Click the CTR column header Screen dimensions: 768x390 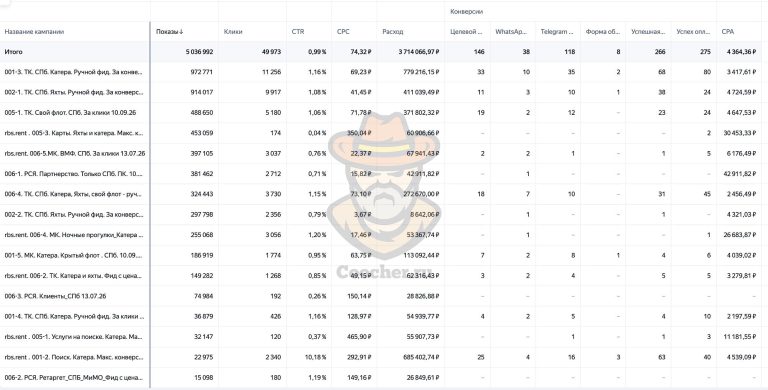coord(298,32)
